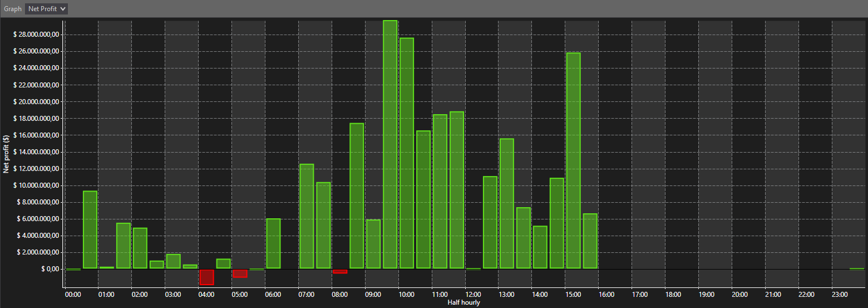Image resolution: width=868 pixels, height=308 pixels.
Task: Click the 00:00 time axis label
Action: [73, 295]
